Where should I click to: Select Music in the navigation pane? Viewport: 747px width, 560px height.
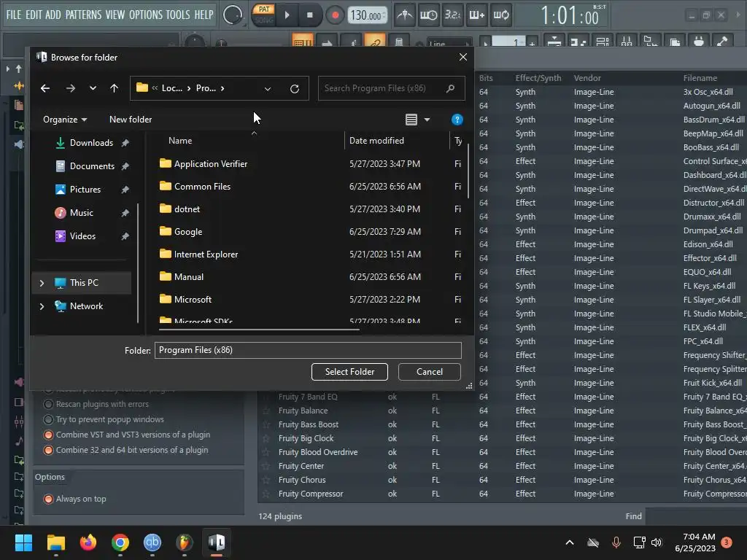[x=82, y=213]
